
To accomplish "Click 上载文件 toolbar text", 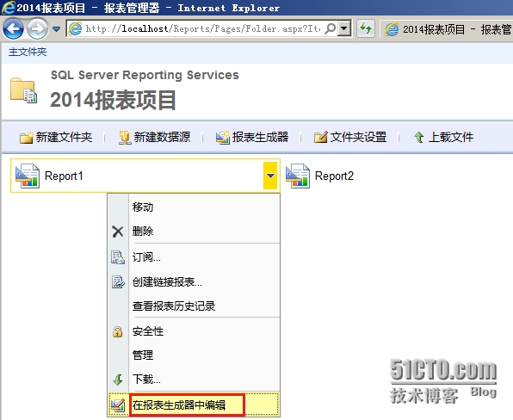I will [x=451, y=137].
